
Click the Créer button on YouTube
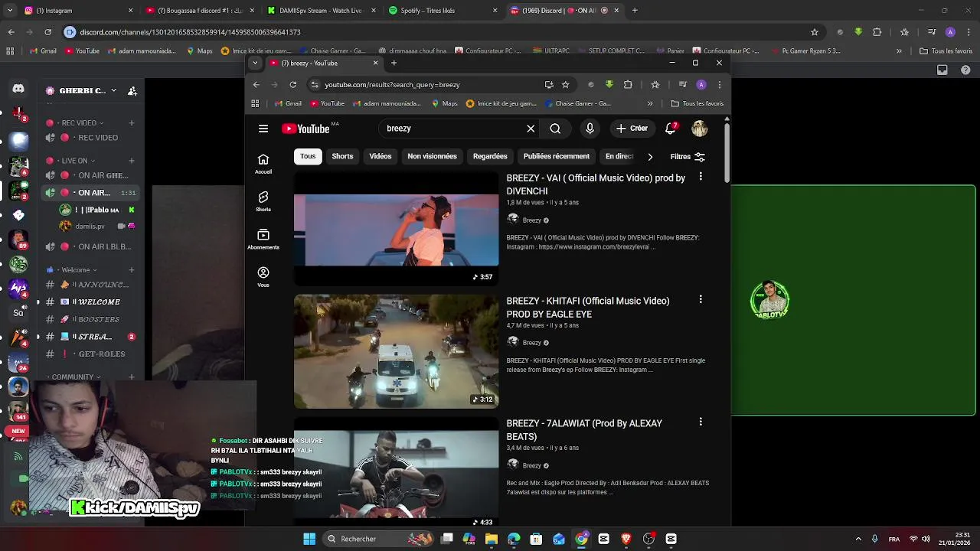[632, 129]
